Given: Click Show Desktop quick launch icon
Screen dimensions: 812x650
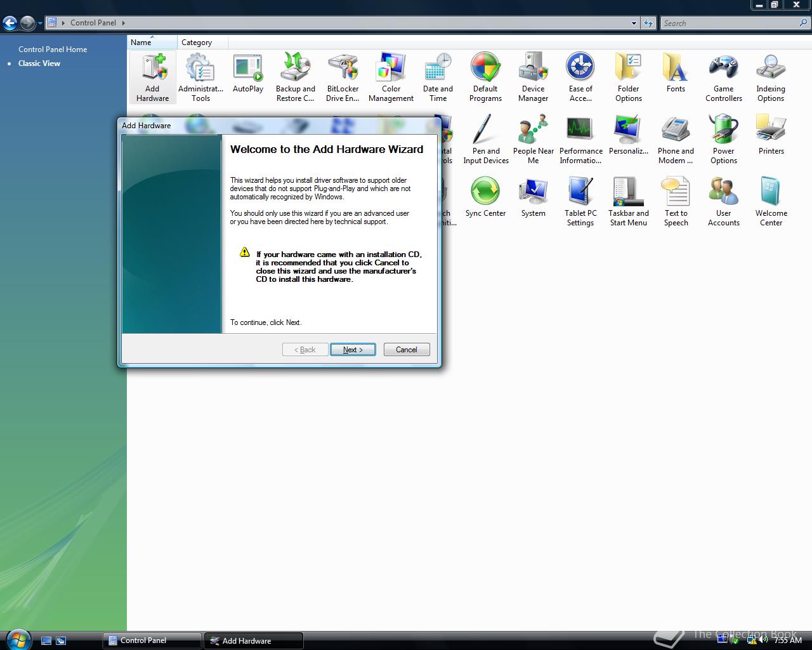Looking at the screenshot, I should [46, 641].
